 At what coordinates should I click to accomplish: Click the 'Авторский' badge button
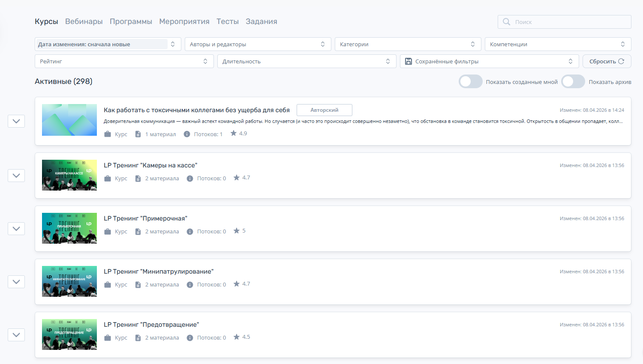click(x=325, y=110)
